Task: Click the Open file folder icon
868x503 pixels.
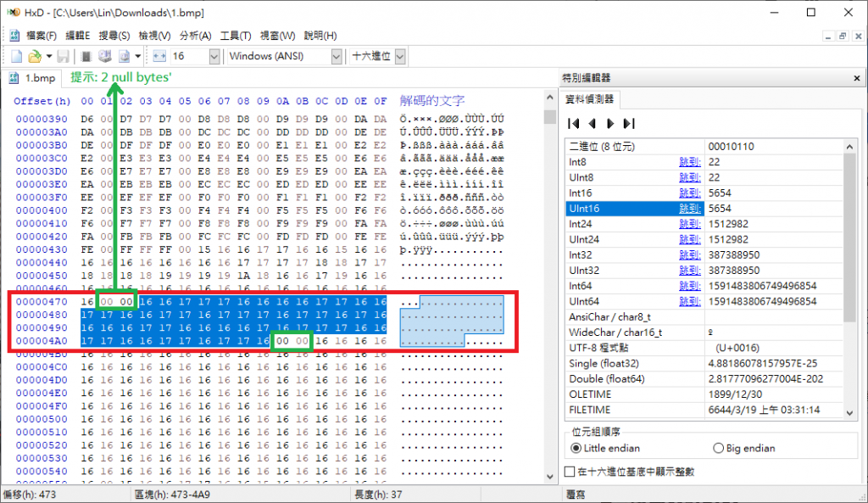Action: coord(35,56)
